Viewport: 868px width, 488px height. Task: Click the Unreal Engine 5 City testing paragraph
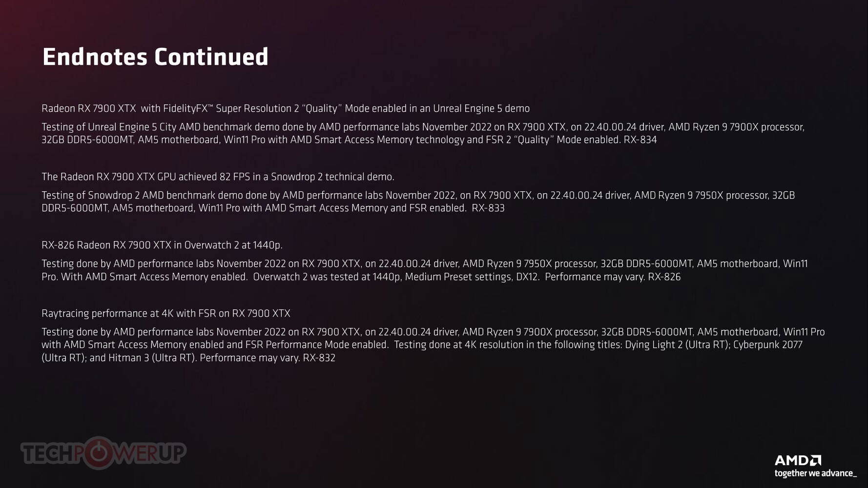pyautogui.click(x=423, y=133)
